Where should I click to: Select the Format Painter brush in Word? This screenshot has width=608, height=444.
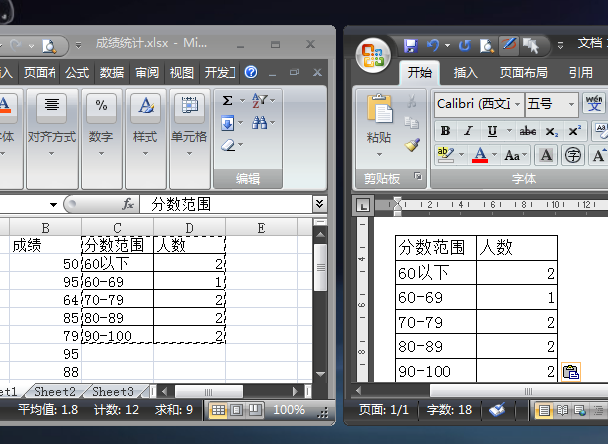point(412,145)
